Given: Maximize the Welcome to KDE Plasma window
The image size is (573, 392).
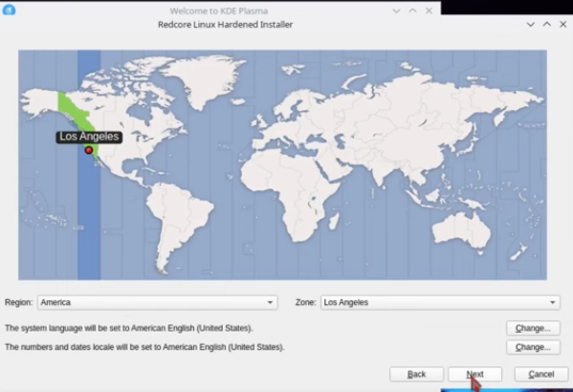Looking at the screenshot, I should pos(412,11).
